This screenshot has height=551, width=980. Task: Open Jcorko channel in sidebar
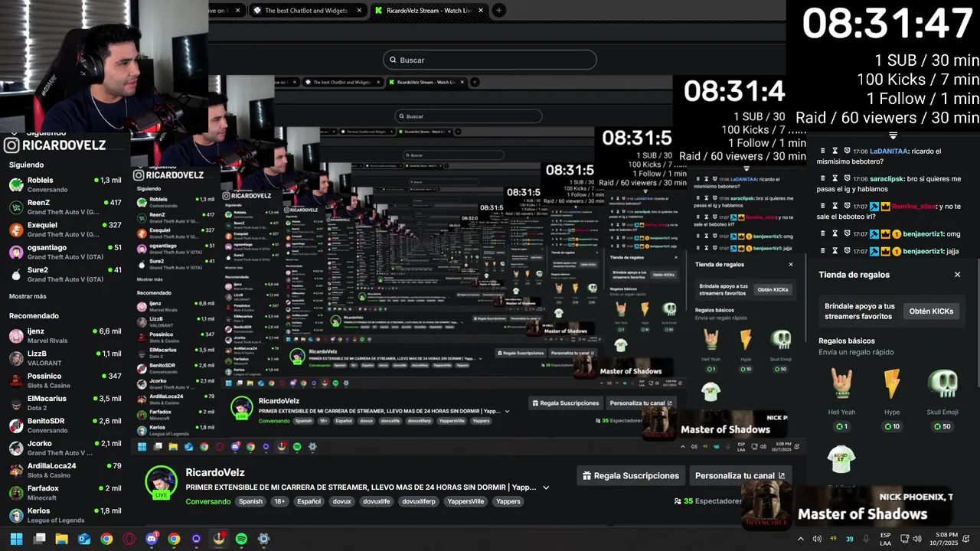(65, 448)
